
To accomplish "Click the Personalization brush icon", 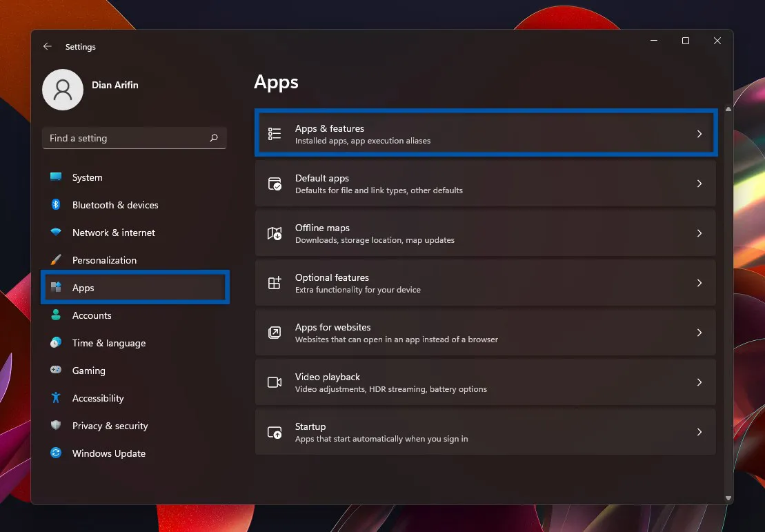I will click(55, 260).
